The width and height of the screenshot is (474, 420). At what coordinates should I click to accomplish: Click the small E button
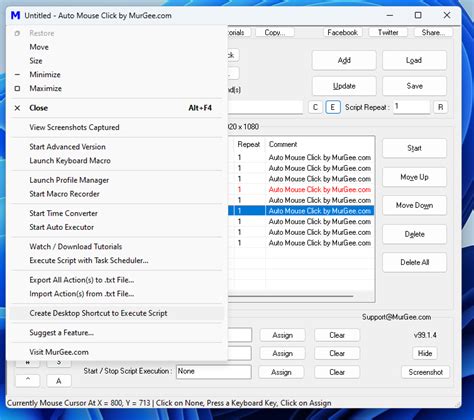(x=333, y=107)
